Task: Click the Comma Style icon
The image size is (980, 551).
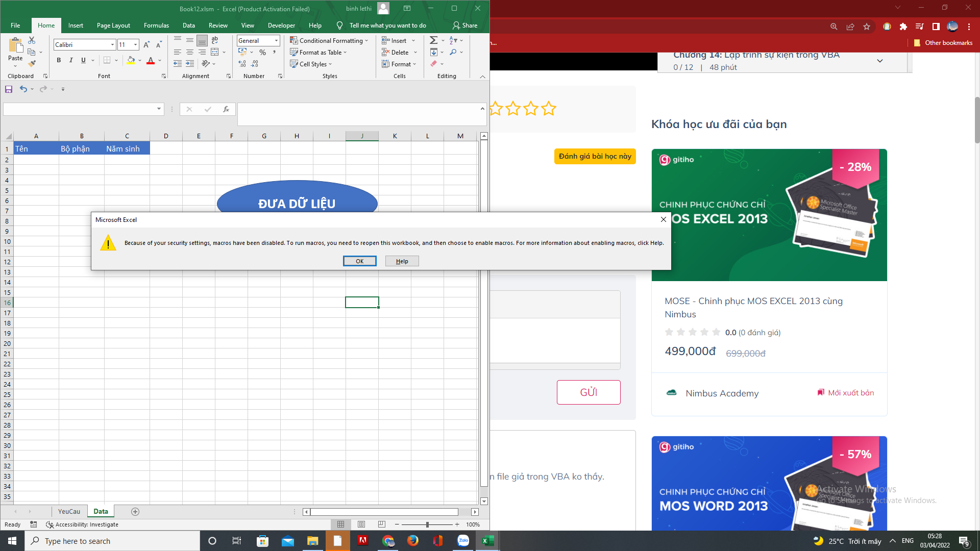Action: click(x=275, y=52)
